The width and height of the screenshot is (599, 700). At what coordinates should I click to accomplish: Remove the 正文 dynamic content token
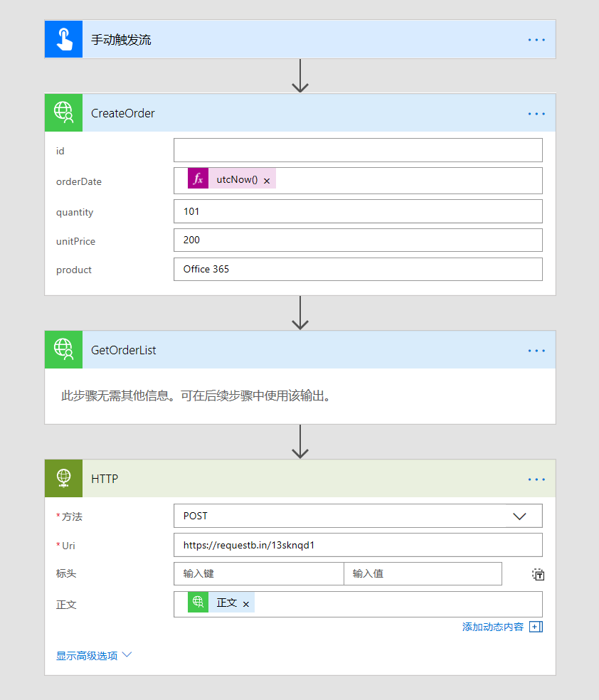pyautogui.click(x=246, y=604)
